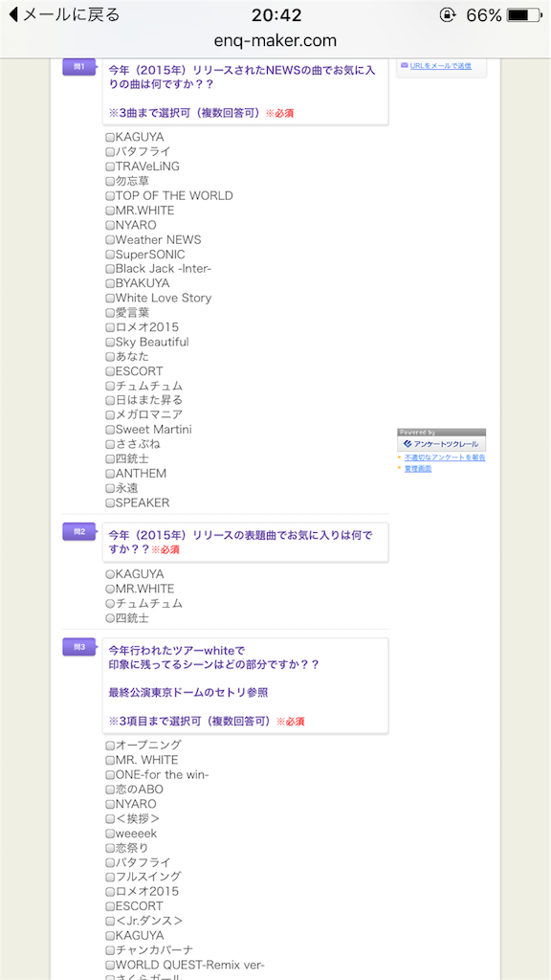Tap the 20:42 clock in status bar
The width and height of the screenshot is (551, 980).
pos(275,15)
